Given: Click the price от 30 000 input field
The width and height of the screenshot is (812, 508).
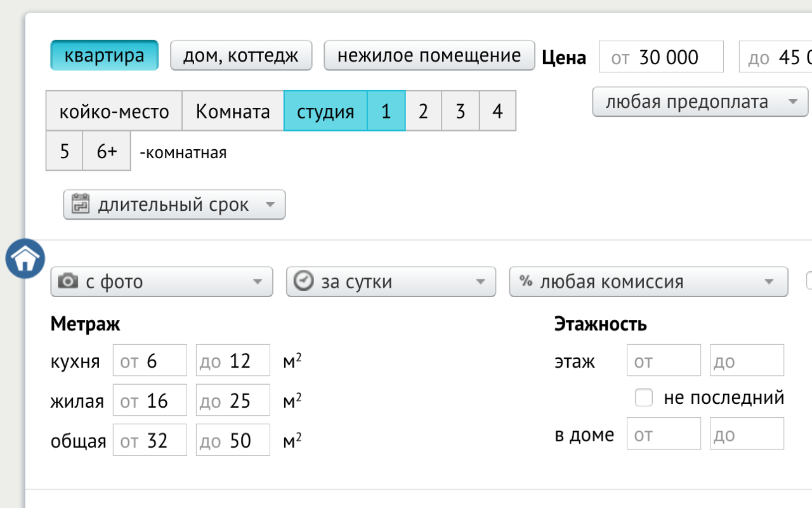Looking at the screenshot, I should [661, 57].
